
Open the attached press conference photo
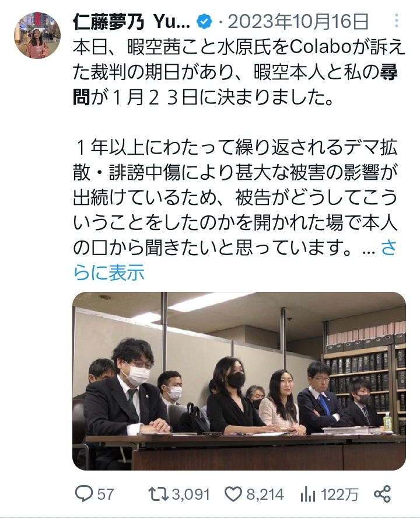(239, 381)
